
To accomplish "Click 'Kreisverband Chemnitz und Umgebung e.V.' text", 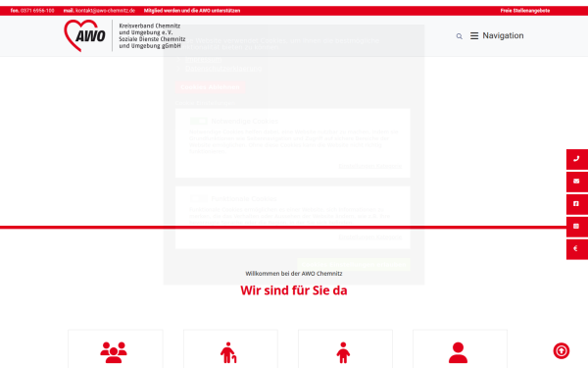I will tap(150, 29).
